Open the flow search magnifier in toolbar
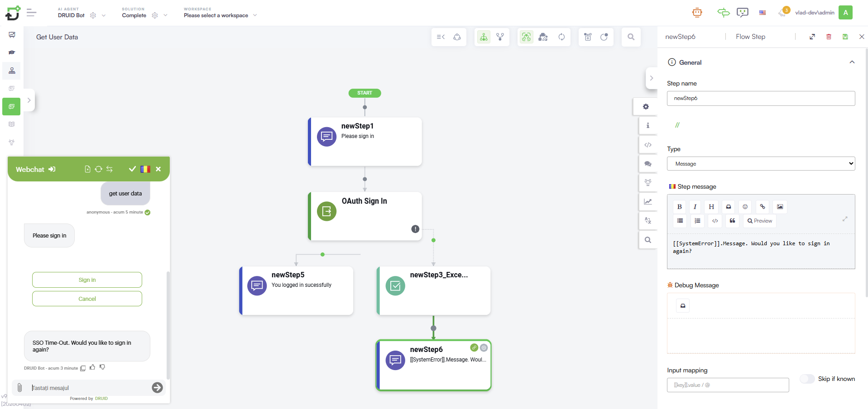The height and width of the screenshot is (409, 868). [x=631, y=37]
